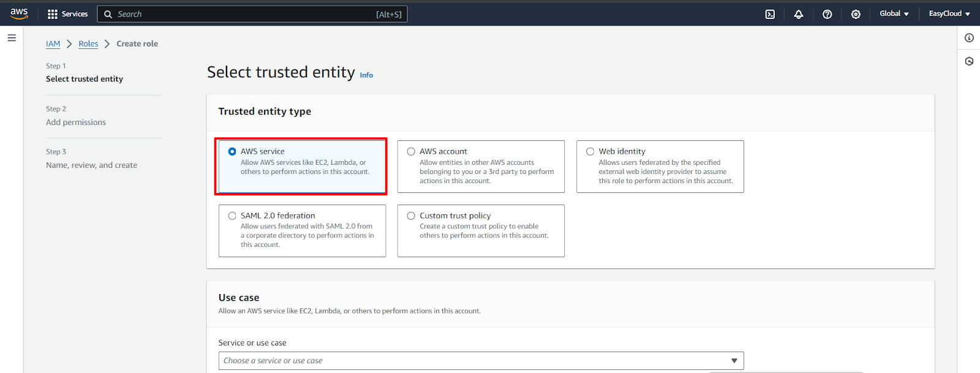This screenshot has width=980, height=373.
Task: Click the Use case heading
Action: [x=239, y=298]
